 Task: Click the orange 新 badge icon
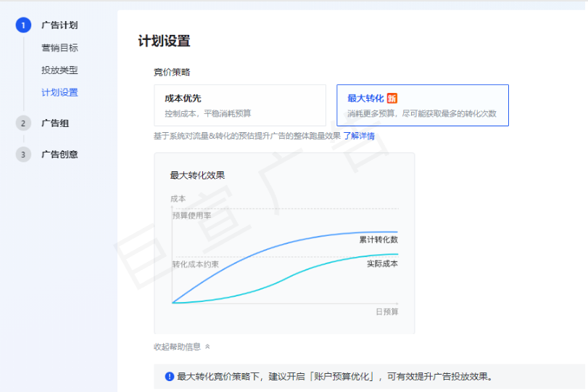pyautogui.click(x=392, y=99)
